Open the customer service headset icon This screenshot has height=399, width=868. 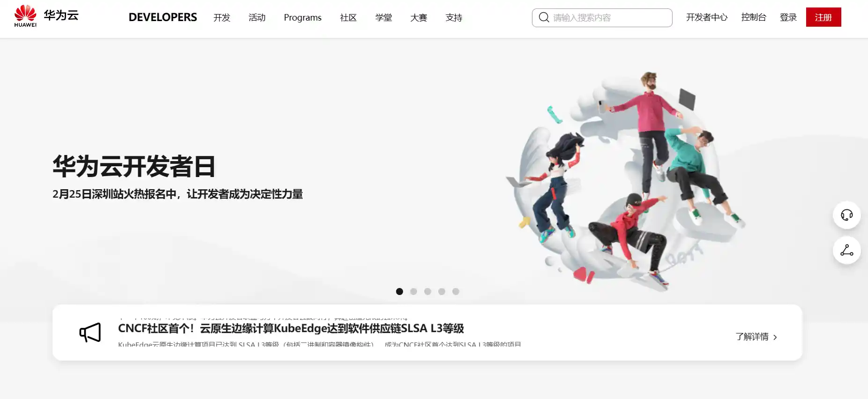pos(846,215)
